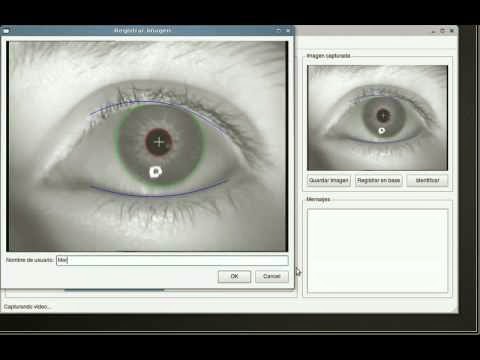Select the Imagen capturada eye thumbnail

(x=377, y=118)
